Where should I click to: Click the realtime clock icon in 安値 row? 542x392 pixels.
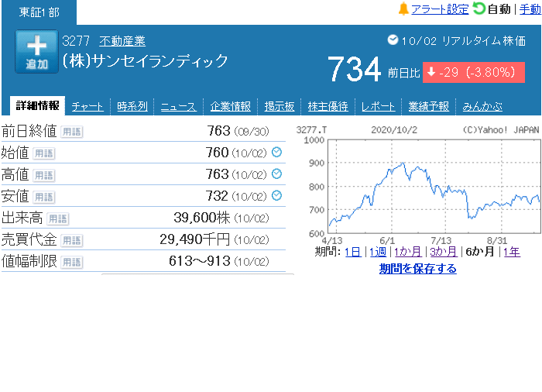pos(276,195)
